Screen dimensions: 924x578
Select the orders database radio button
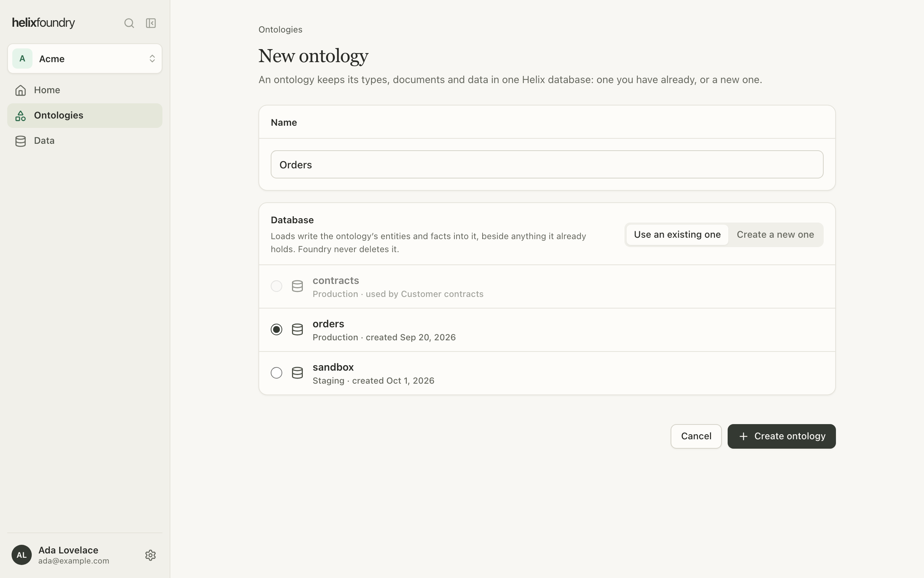pyautogui.click(x=276, y=329)
